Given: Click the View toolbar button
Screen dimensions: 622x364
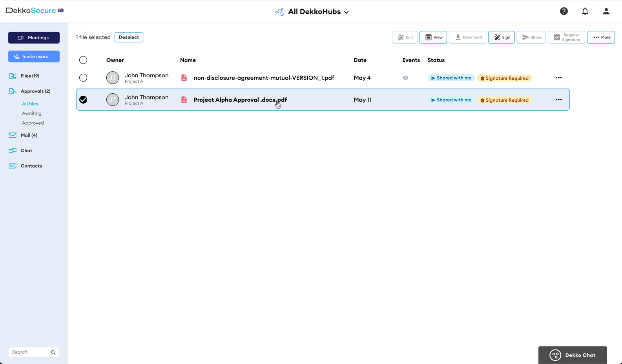Looking at the screenshot, I should (x=433, y=37).
